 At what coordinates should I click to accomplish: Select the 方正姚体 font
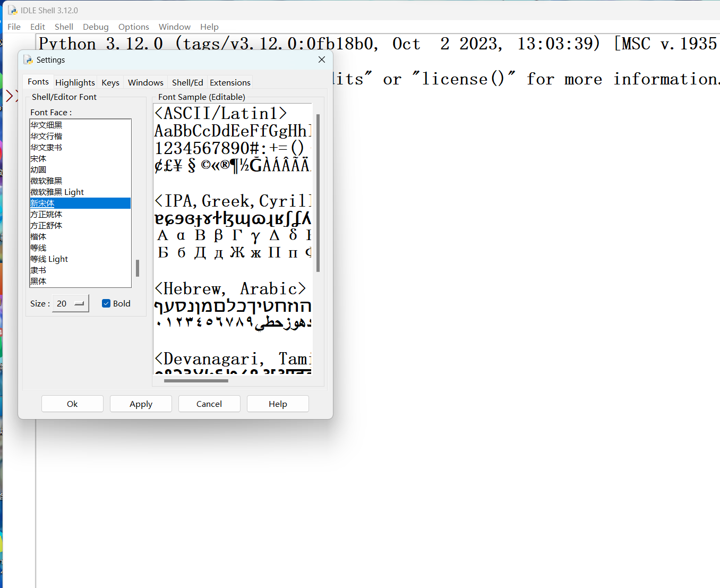[80, 214]
